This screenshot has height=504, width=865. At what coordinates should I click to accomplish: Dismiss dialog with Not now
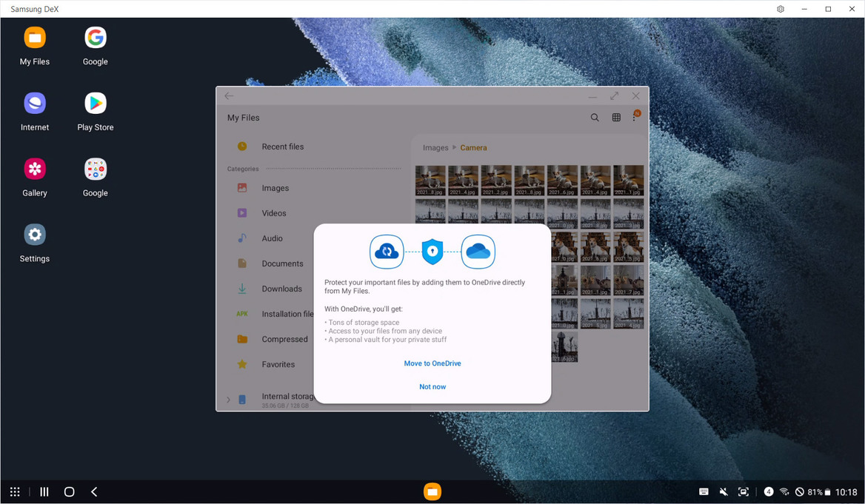point(432,386)
